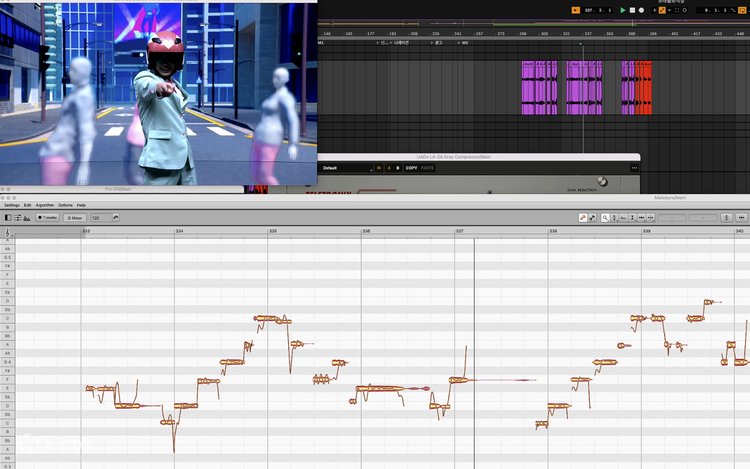Viewport: 750px width, 469px height.
Task: Click the COPY button in plugin header
Action: 411,168
